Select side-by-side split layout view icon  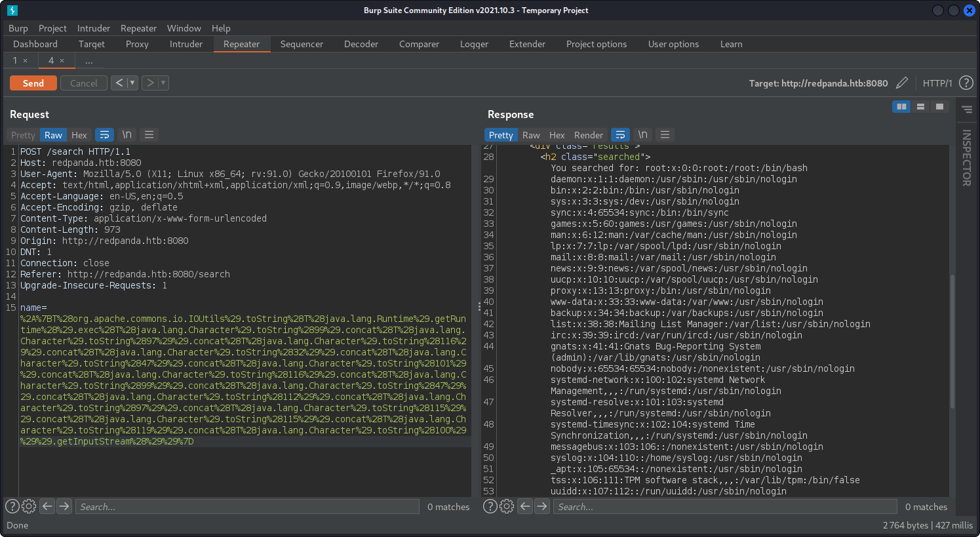(901, 106)
